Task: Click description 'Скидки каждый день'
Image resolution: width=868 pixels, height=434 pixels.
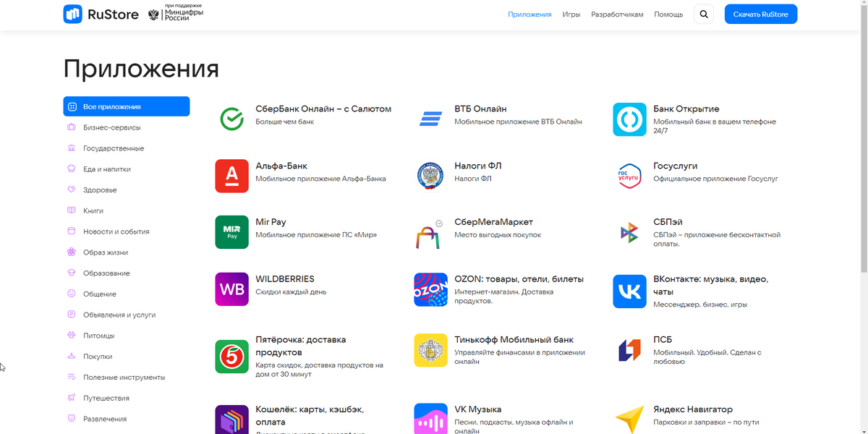Action: [x=291, y=292]
